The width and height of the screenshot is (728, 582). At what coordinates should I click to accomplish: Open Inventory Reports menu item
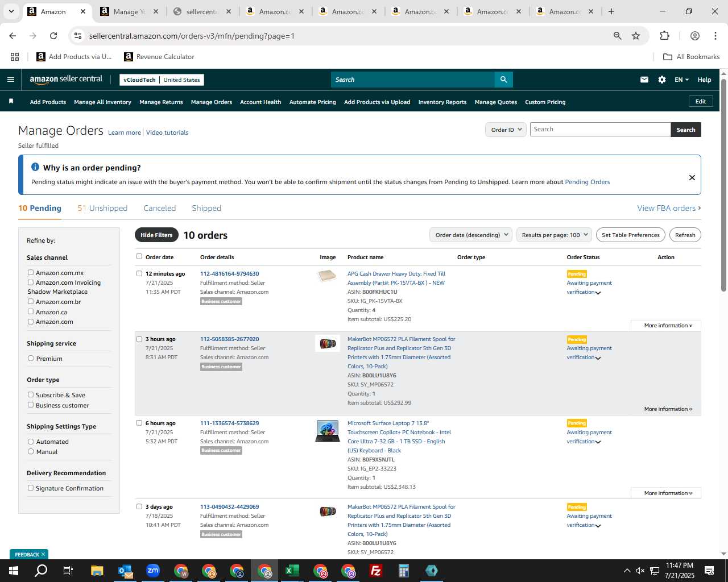coord(442,102)
